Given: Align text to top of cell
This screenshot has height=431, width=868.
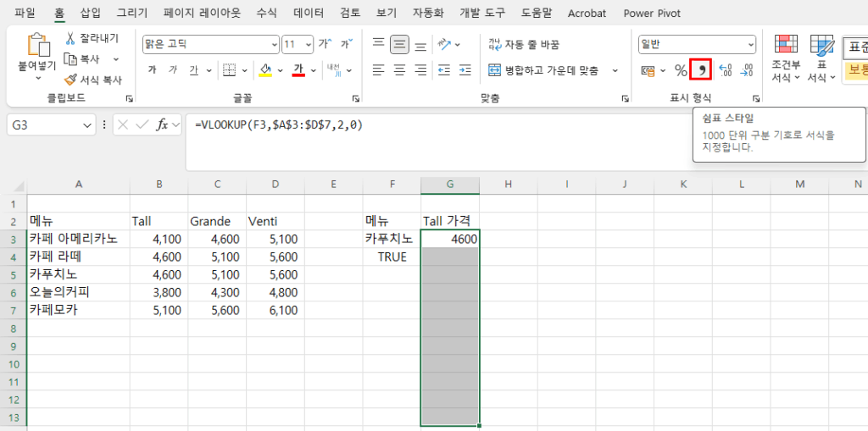Looking at the screenshot, I should [379, 44].
